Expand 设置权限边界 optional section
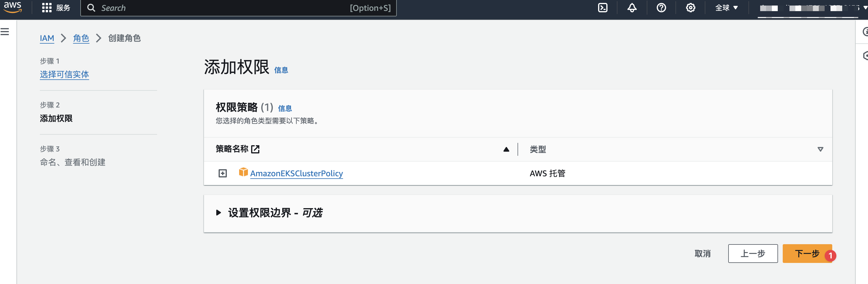The height and width of the screenshot is (284, 868). click(x=218, y=213)
